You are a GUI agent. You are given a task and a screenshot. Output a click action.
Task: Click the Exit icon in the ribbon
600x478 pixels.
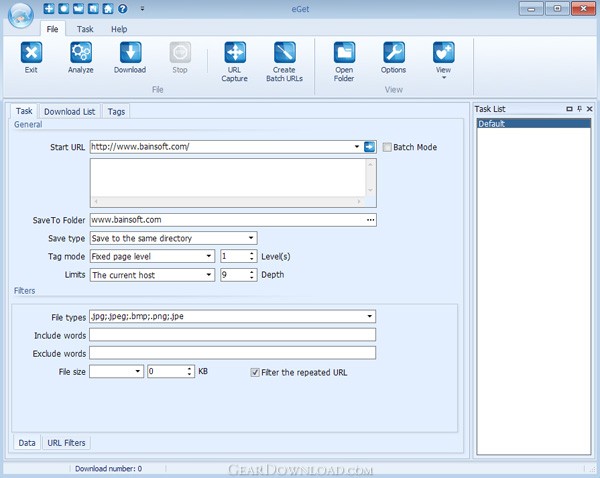click(x=31, y=53)
